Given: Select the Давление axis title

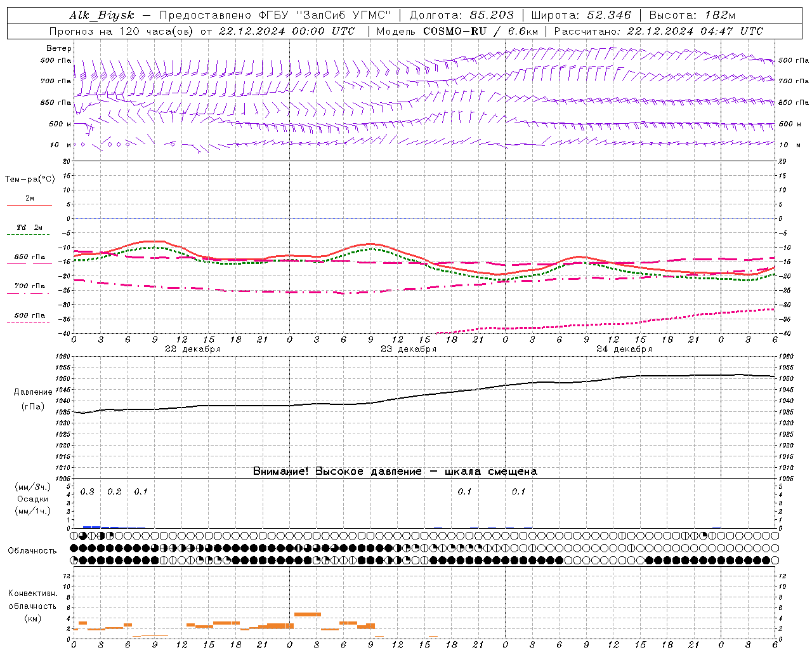Looking at the screenshot, I should pyautogui.click(x=33, y=392).
